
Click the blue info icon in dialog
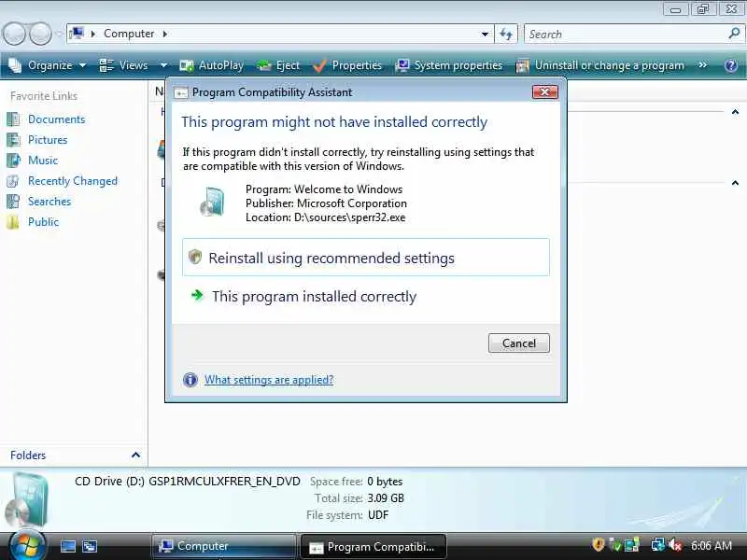pyautogui.click(x=190, y=380)
